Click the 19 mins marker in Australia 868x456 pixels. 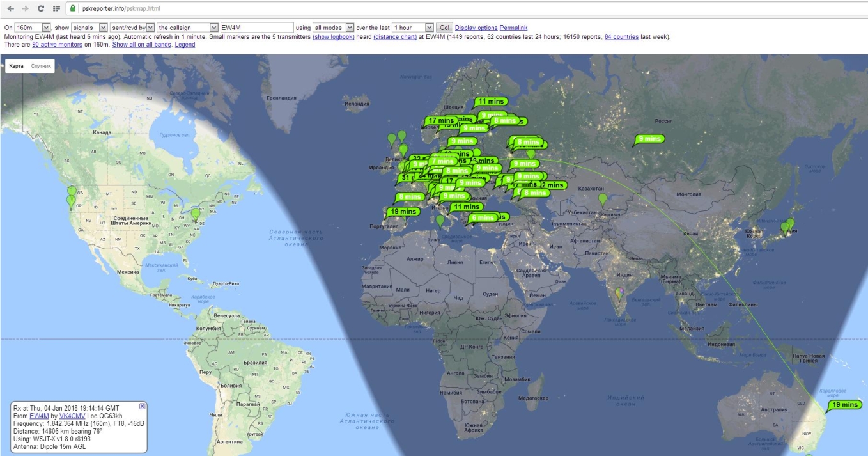click(844, 405)
